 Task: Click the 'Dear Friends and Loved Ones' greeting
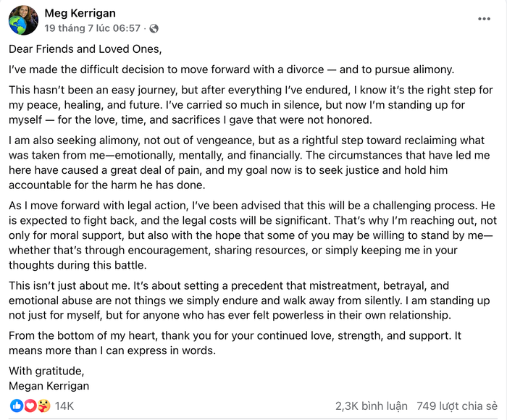coord(85,49)
